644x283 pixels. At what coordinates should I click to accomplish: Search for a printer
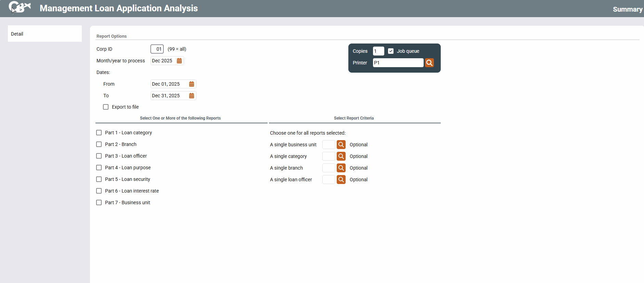pos(429,63)
